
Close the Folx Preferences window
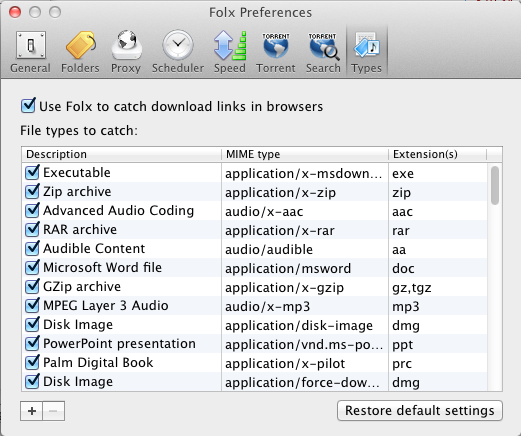coord(15,12)
